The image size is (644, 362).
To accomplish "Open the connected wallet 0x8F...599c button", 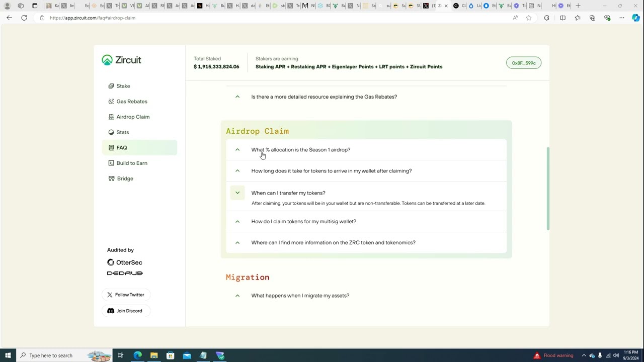I will pos(524,63).
